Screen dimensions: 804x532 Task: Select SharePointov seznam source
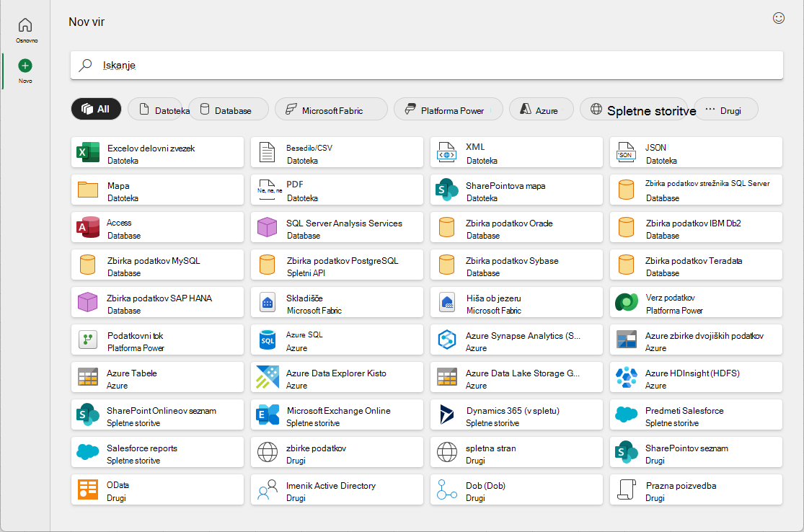(696, 451)
